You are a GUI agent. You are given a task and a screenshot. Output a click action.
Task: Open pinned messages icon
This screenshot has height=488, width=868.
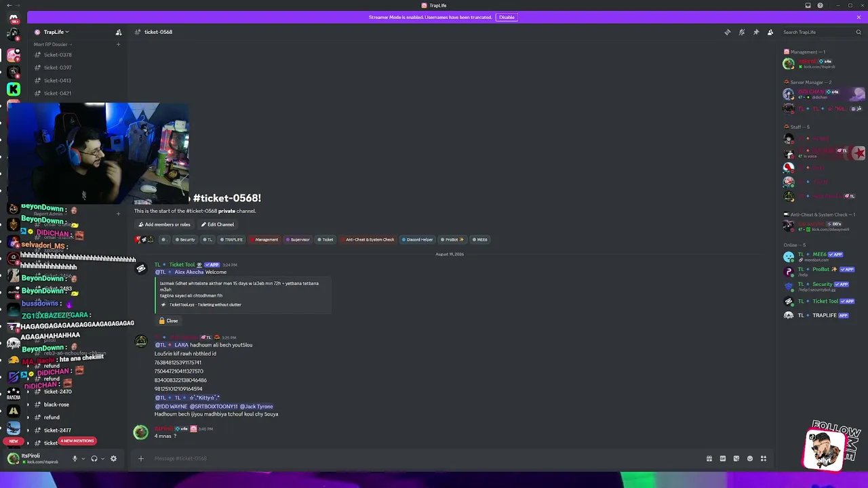point(756,32)
